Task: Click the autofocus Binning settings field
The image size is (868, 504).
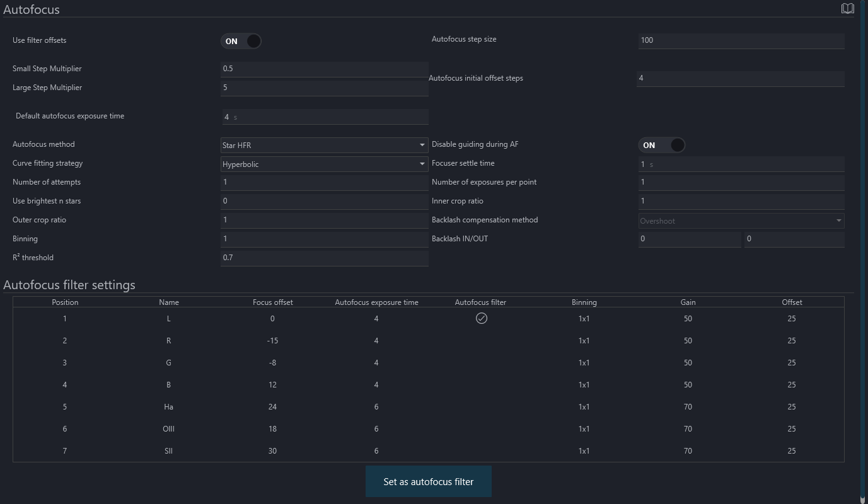Action: [x=324, y=239]
